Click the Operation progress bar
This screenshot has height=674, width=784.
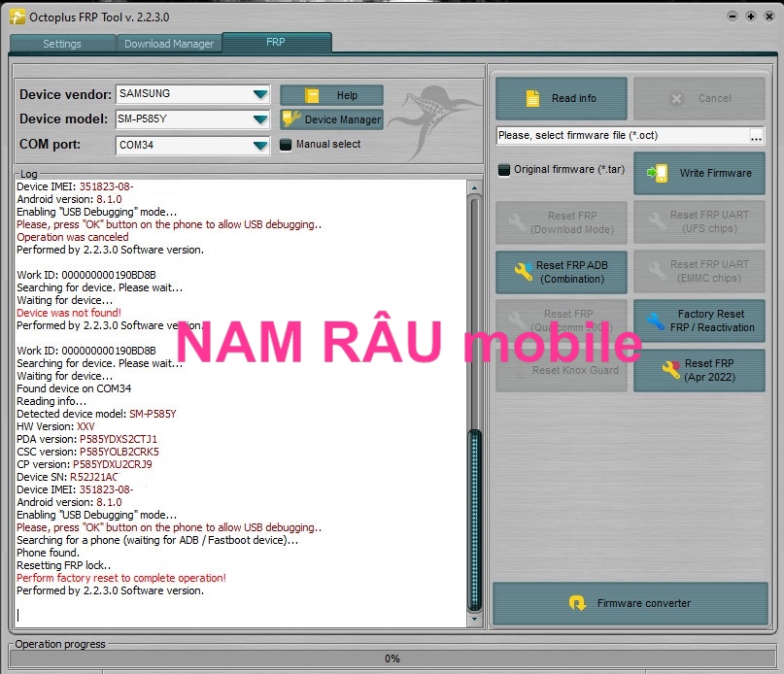pyautogui.click(x=392, y=658)
